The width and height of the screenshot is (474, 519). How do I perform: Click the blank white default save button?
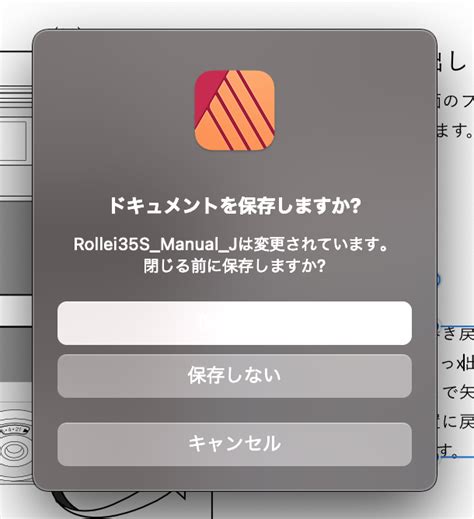[x=234, y=323]
